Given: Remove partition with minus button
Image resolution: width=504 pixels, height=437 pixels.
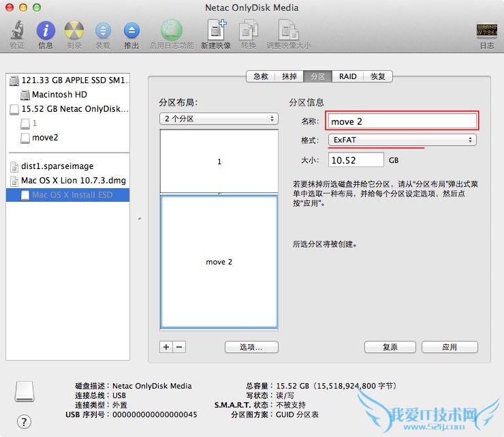Looking at the screenshot, I should pyautogui.click(x=179, y=347).
